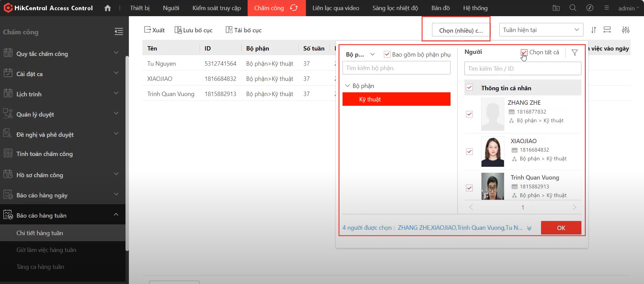
Task: Uncheck the ZHANG ZHE person checkbox
Action: coord(469,114)
